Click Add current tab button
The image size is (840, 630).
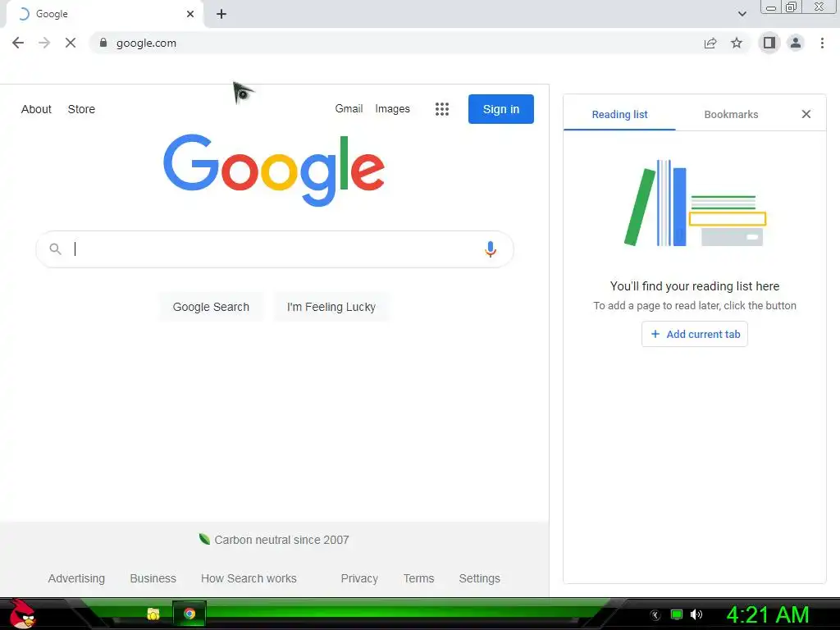694,335
